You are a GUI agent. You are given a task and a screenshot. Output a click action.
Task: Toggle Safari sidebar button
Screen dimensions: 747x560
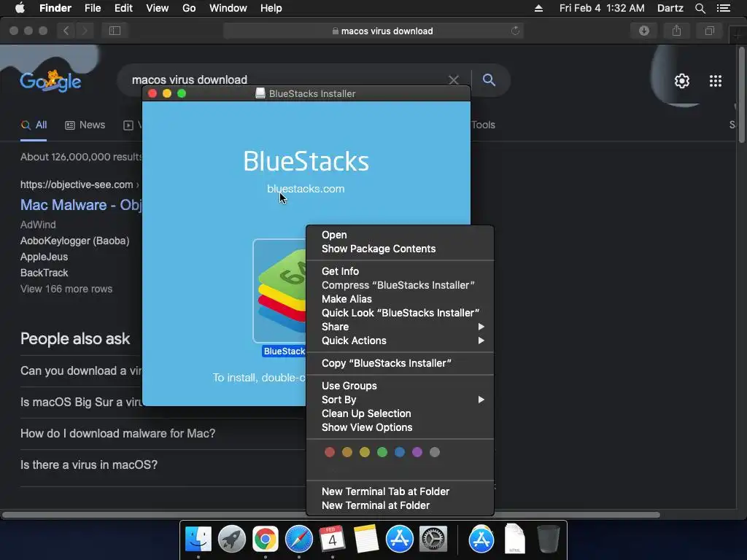tap(115, 31)
